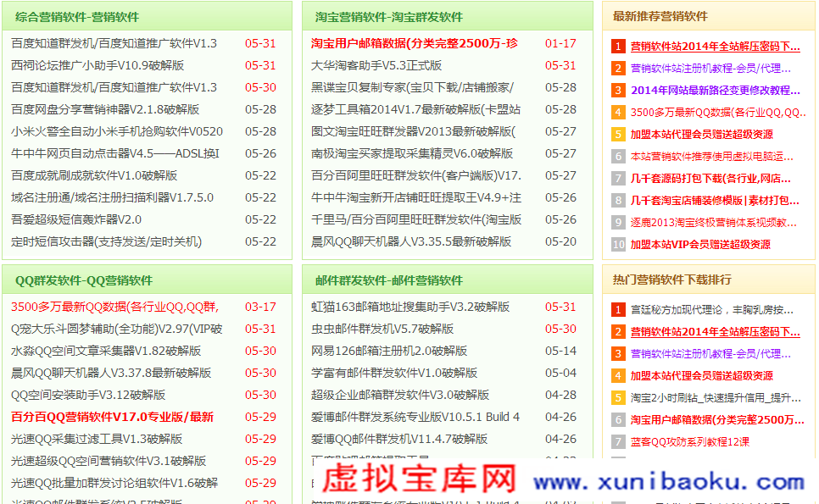Viewport: 819px width, 504px height.
Task: Open the 综合营销软件-营销软件 section header
Action: coord(77,17)
